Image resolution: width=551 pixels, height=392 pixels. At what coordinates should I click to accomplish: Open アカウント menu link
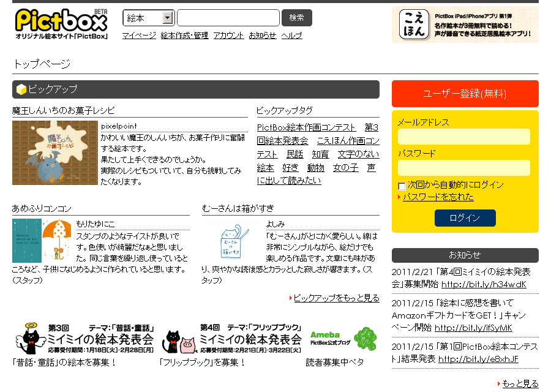tap(228, 36)
